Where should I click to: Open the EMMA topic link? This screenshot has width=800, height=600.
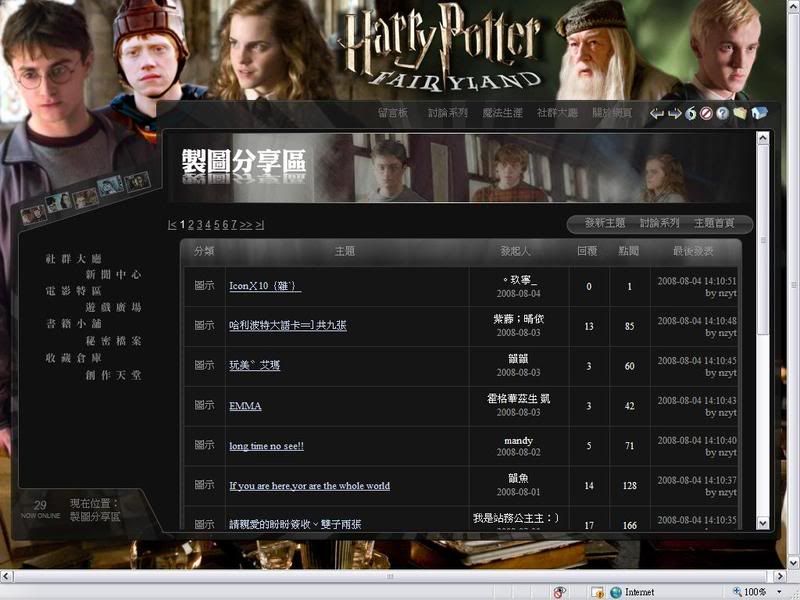point(245,406)
